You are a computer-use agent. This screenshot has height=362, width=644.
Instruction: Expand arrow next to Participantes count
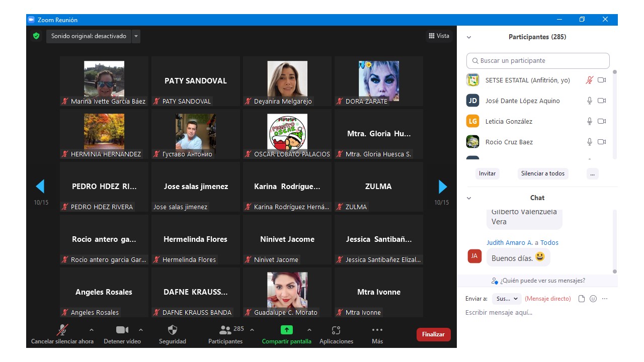(x=252, y=330)
